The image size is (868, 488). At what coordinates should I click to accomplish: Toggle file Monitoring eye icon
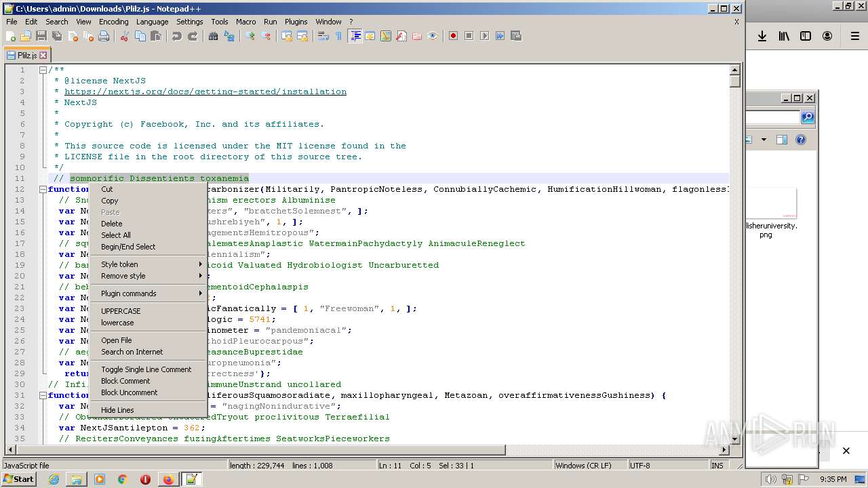point(433,36)
